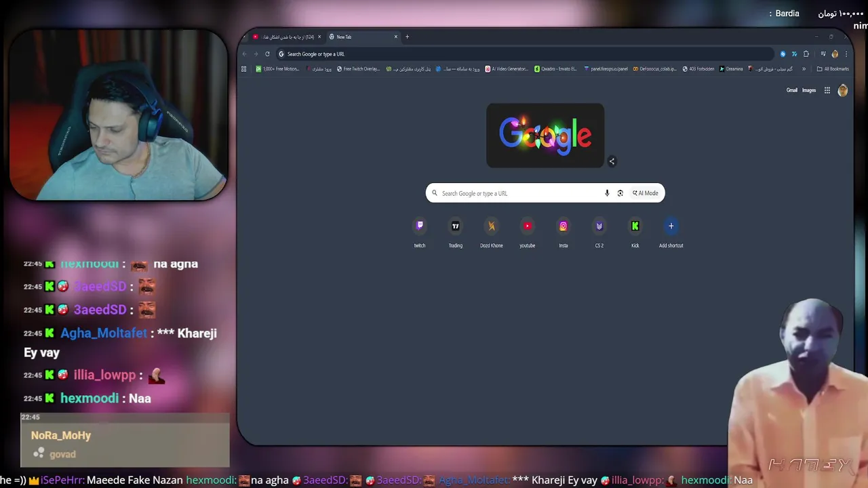Click the Google holiday doodle logo
The image size is (868, 488).
545,135
